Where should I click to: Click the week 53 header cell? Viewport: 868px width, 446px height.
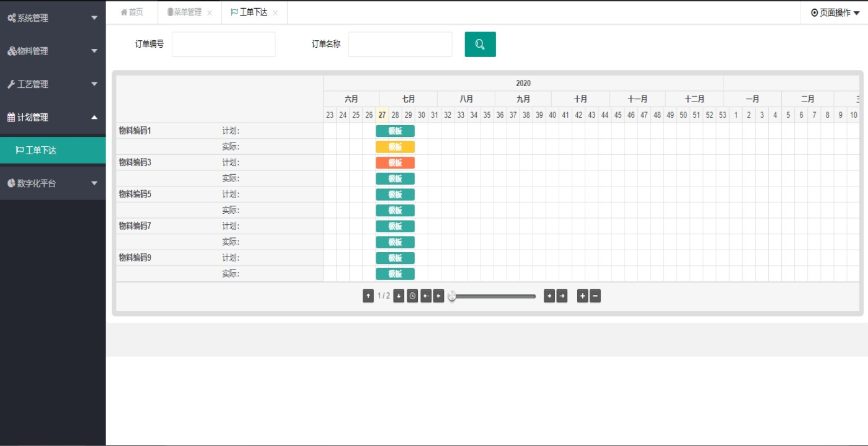[x=722, y=115]
